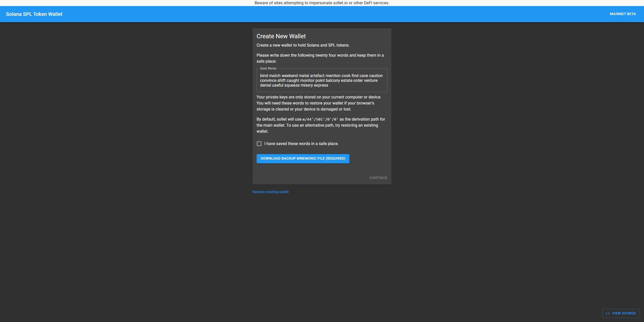Image resolution: width=644 pixels, height=322 pixels.
Task: Click the m/44'/501'/0'/0' derivation path text
Action: click(320, 119)
